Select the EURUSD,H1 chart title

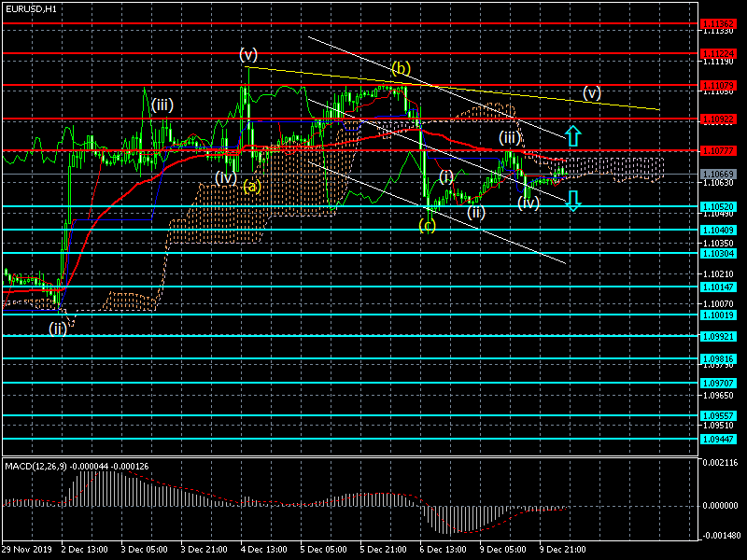coord(32,9)
